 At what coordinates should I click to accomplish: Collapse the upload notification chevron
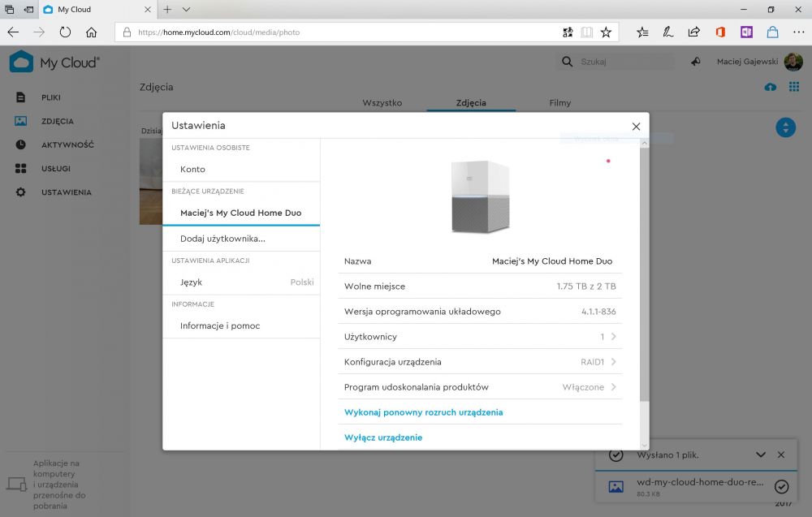point(760,455)
